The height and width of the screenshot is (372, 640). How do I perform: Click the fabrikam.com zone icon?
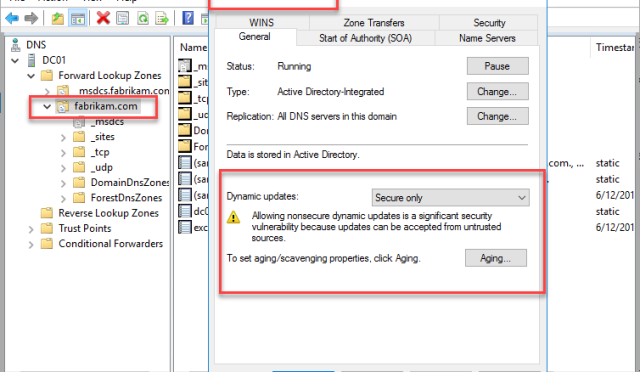pos(62,107)
